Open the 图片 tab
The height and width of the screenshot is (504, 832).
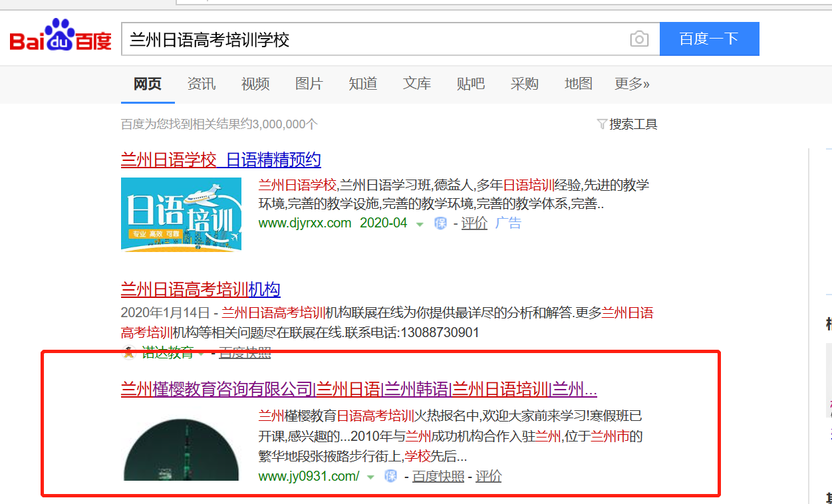click(309, 84)
